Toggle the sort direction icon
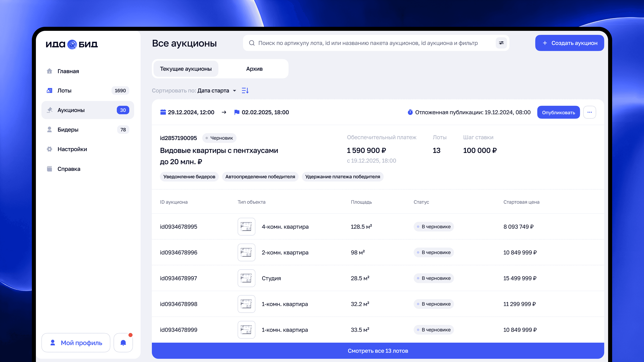Image resolution: width=644 pixels, height=362 pixels. [245, 90]
